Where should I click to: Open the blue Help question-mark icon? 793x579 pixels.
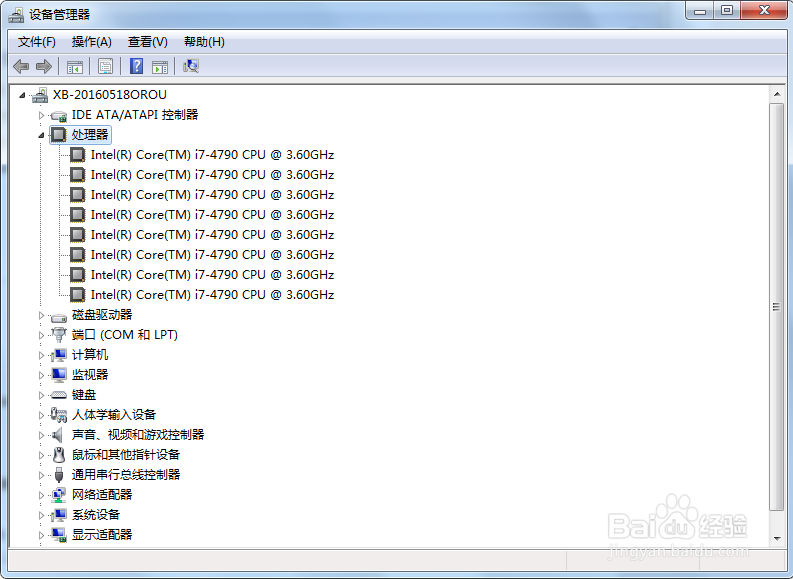(137, 66)
